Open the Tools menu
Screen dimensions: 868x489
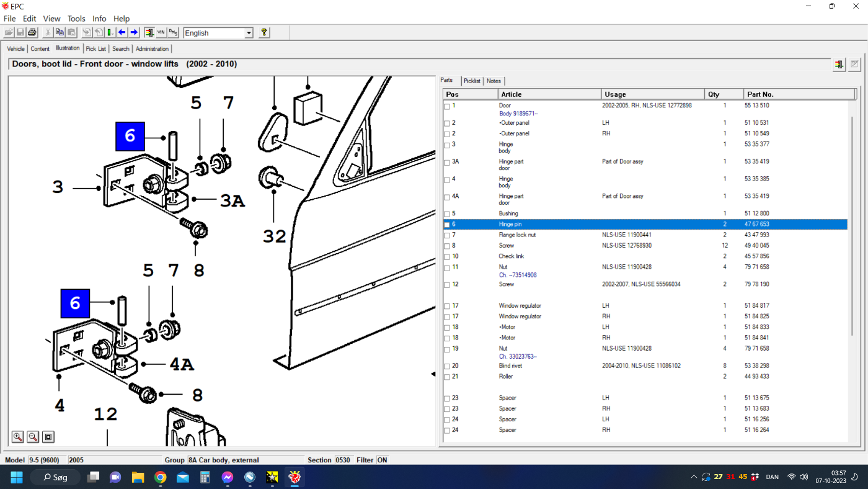click(x=76, y=19)
